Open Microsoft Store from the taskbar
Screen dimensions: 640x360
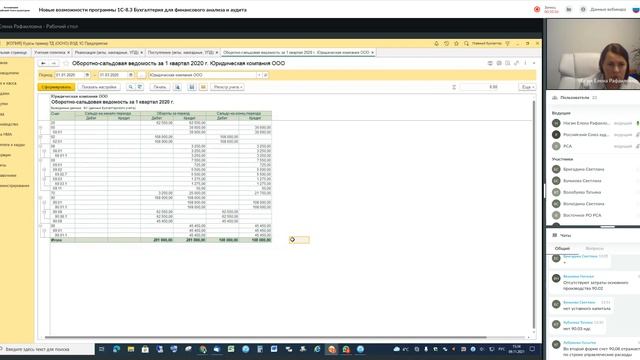145,349
